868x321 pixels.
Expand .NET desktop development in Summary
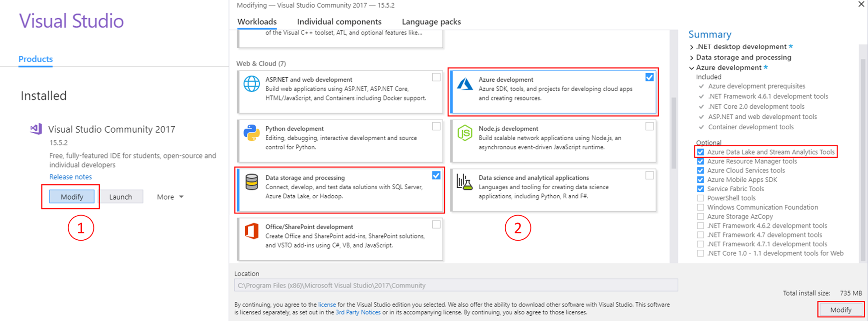[691, 47]
